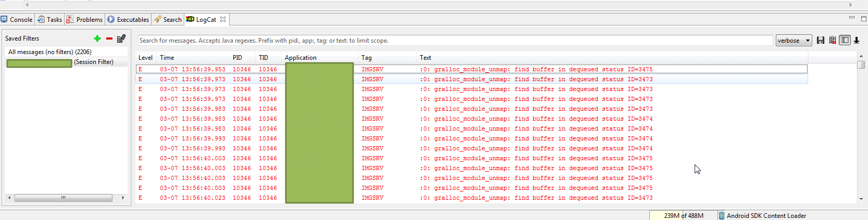Open the verbose log level dropdown

coord(794,41)
